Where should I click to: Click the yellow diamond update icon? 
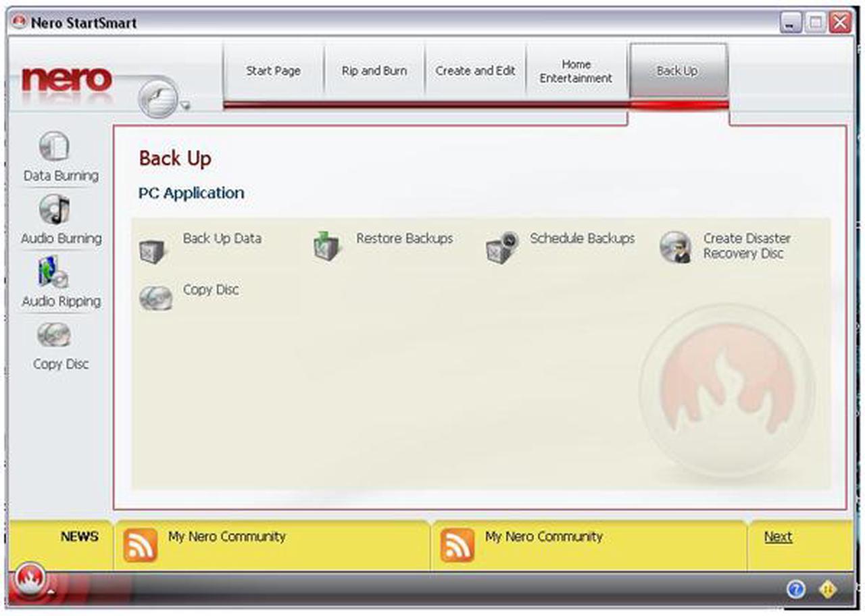827,590
